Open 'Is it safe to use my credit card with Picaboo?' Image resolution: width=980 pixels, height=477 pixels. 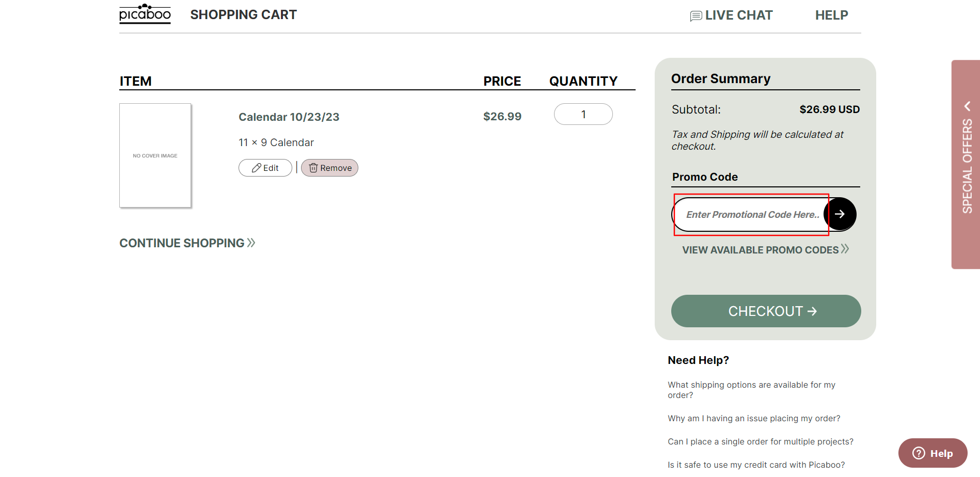coord(756,464)
